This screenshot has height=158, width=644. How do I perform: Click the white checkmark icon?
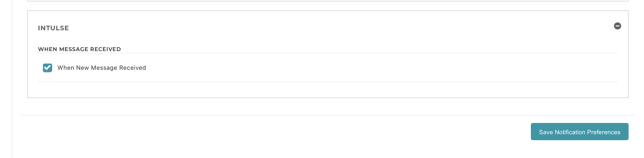pos(47,68)
